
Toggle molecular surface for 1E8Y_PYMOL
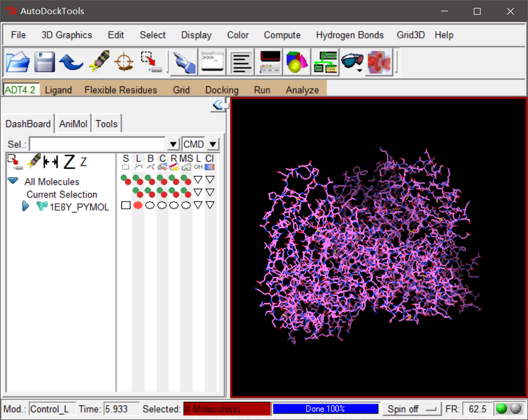pos(186,205)
